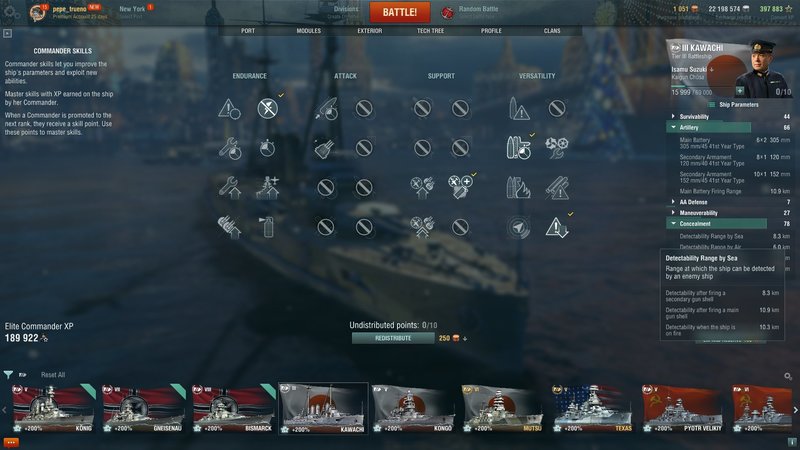Select the wrench-with-arrow skill in the Endurance column

[x=230, y=188]
